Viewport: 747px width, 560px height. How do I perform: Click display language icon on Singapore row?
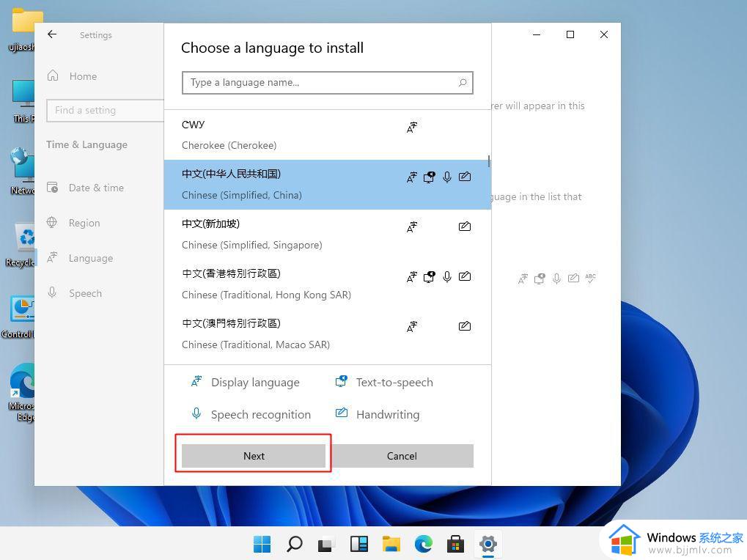pyautogui.click(x=412, y=227)
